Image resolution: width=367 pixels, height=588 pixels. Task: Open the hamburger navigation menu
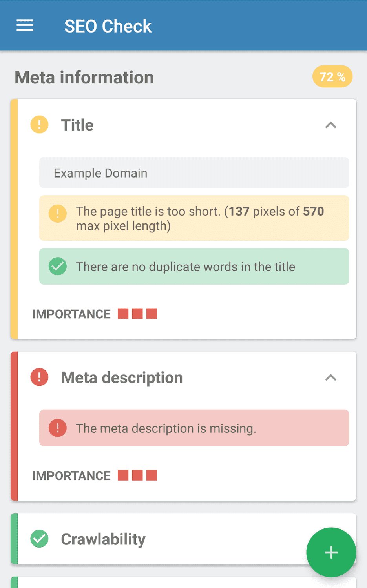tap(25, 26)
